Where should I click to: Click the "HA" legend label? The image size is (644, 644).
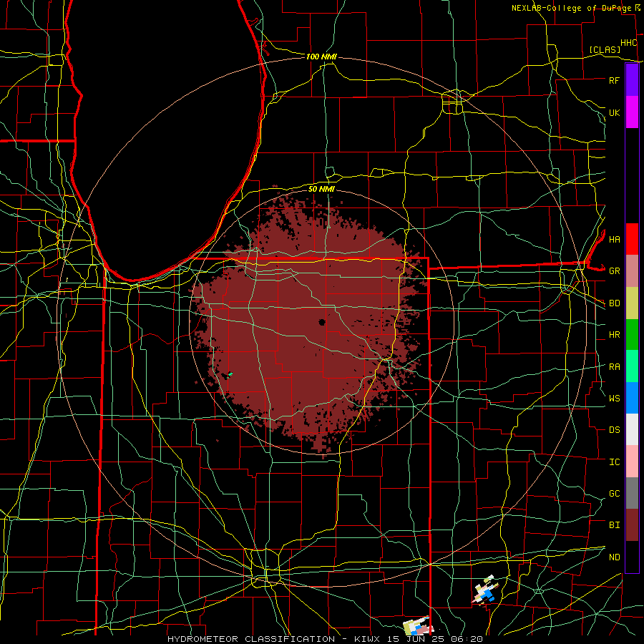click(614, 239)
